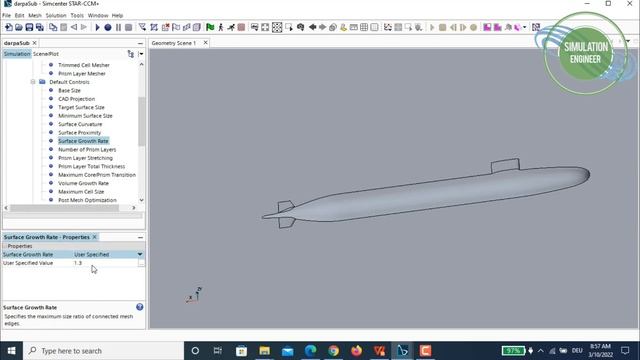Screen dimensions: 640x360
Task: Select the Surface Curvature node
Action: [x=80, y=124]
